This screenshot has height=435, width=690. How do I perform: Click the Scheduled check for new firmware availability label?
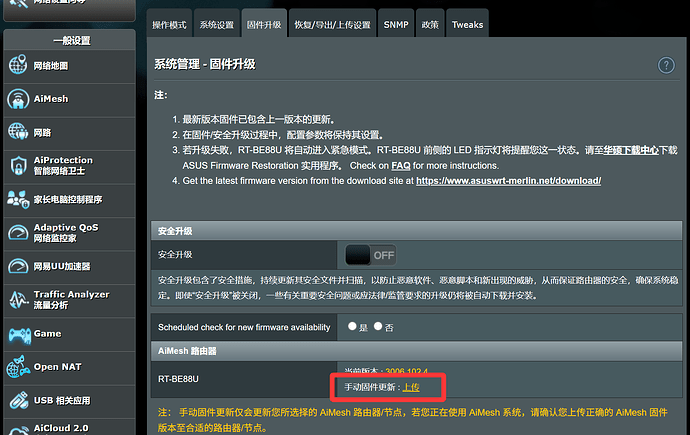244,327
